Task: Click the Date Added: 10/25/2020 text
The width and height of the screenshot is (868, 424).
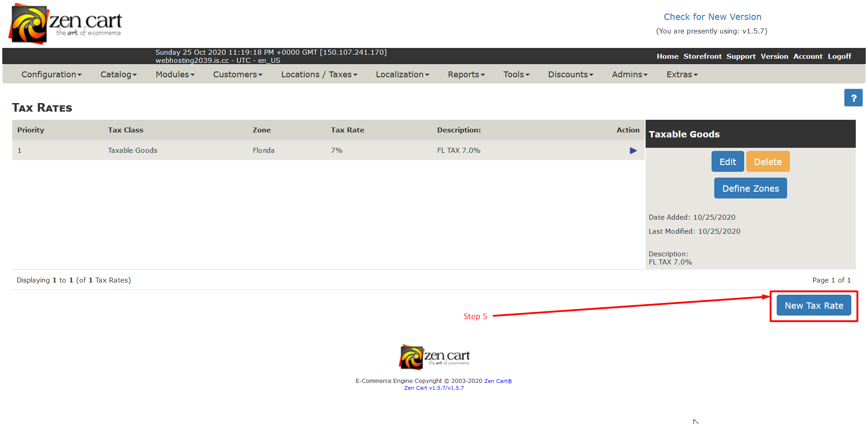Action: pos(692,217)
